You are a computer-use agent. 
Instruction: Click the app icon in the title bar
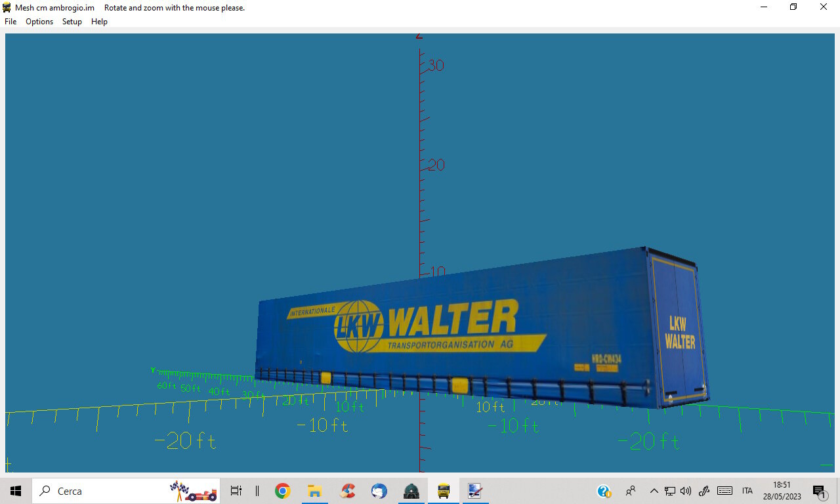point(7,7)
